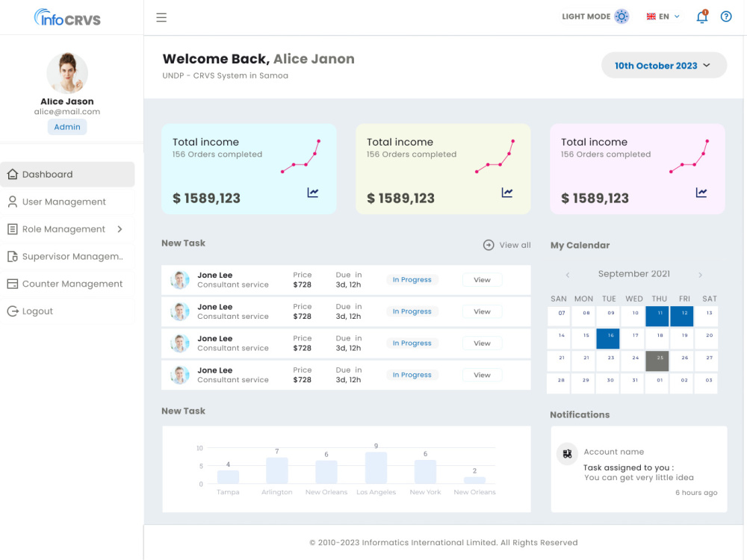Click the User Management person icon

[13, 202]
